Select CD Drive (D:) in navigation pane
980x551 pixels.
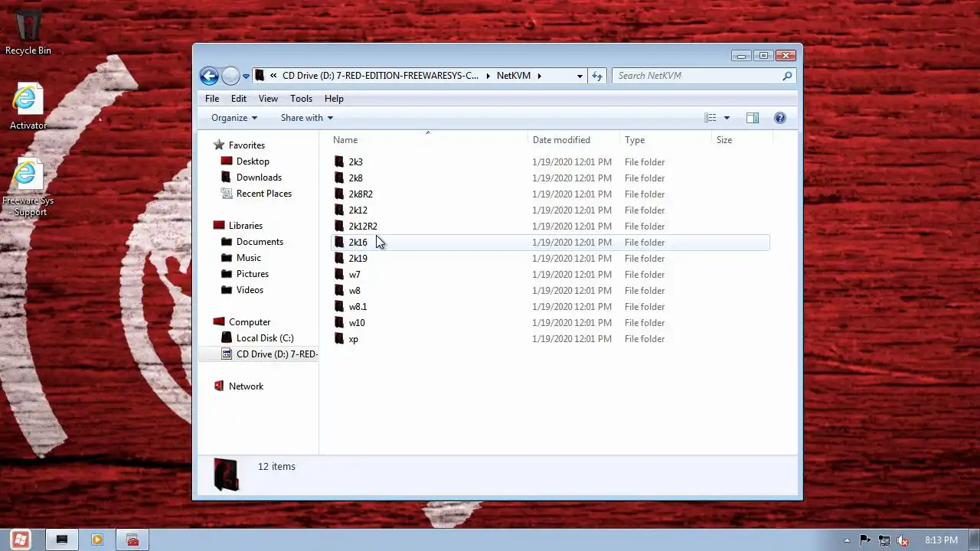(x=276, y=354)
